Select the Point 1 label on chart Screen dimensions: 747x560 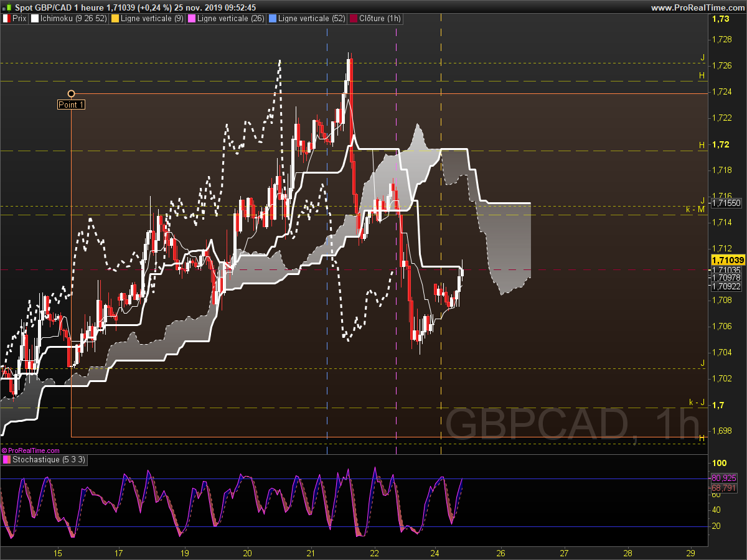coord(71,105)
